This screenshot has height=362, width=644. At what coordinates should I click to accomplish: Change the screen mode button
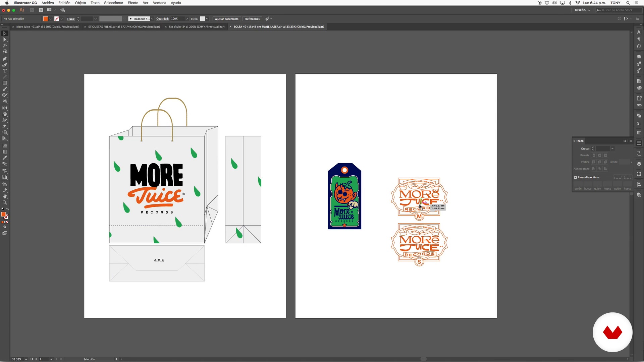tap(5, 233)
